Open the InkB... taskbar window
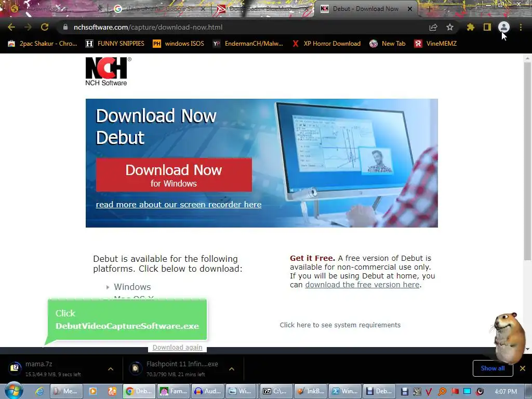The height and width of the screenshot is (399, 532). [311, 391]
